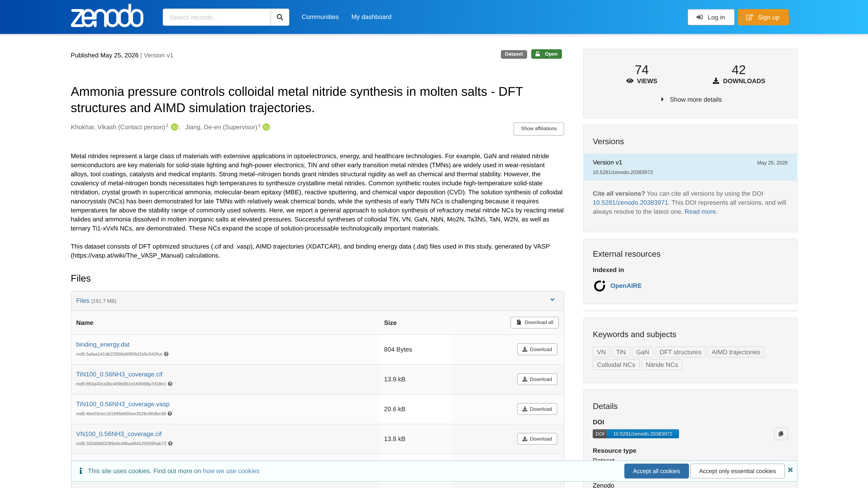The image size is (868, 488).
Task: Click the checksum help icon for binding_energy.dat
Action: pyautogui.click(x=166, y=354)
